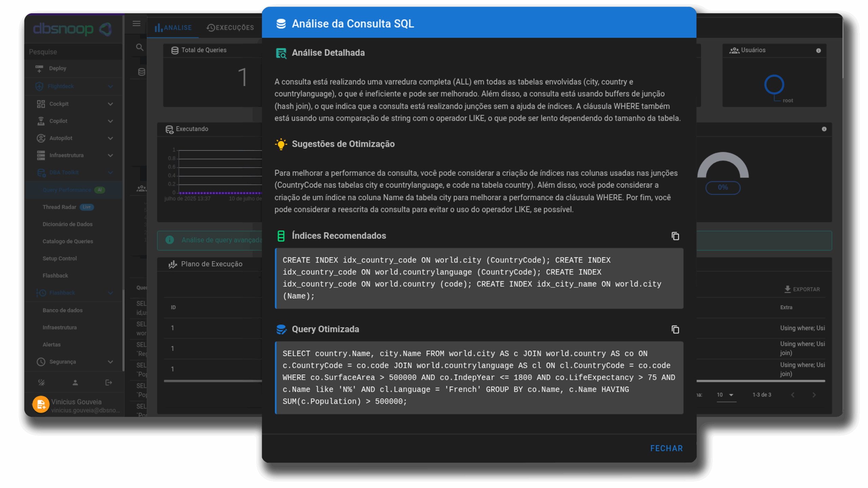Click the EXPORTAR button

tap(802, 289)
